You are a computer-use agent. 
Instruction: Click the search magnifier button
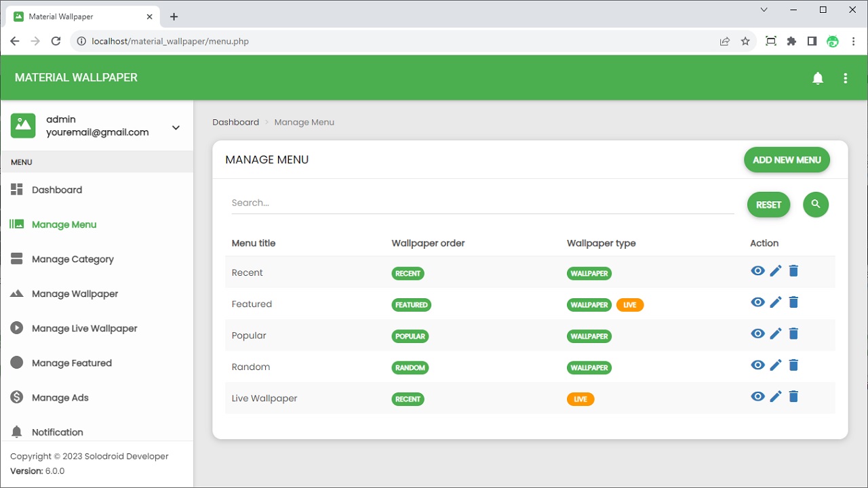tap(816, 204)
